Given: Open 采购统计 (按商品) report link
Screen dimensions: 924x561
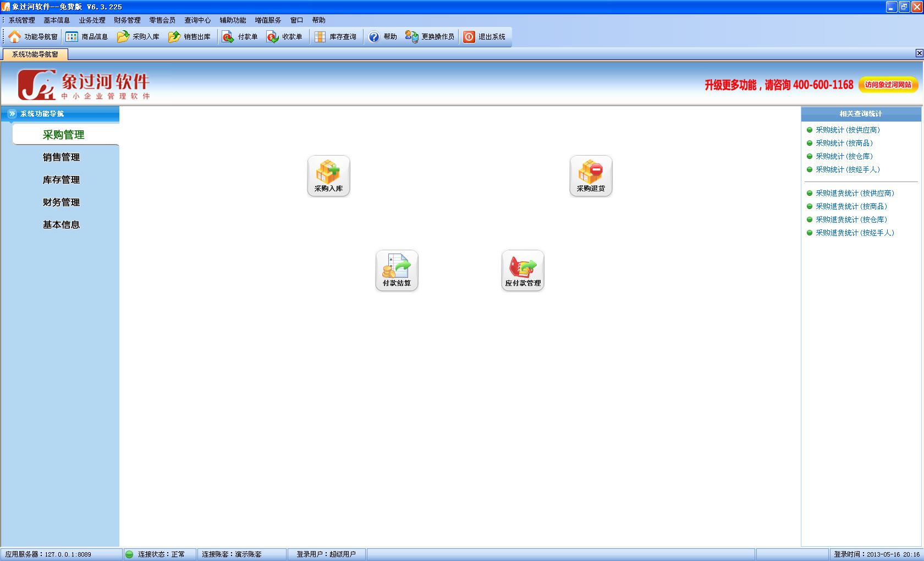Looking at the screenshot, I should [x=844, y=144].
